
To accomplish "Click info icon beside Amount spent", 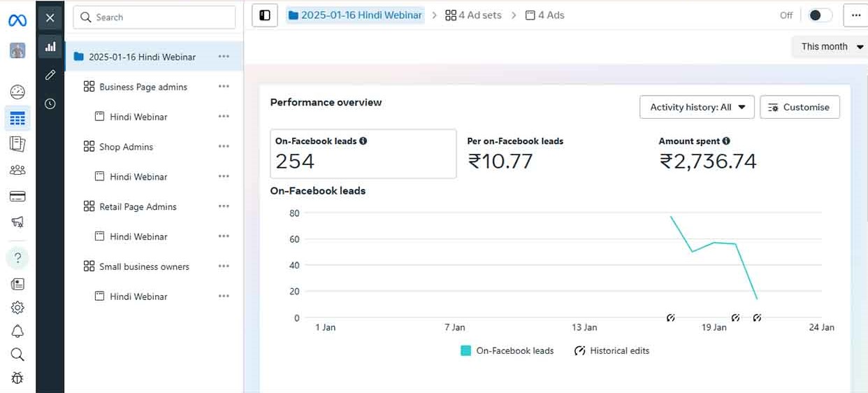I will (726, 141).
